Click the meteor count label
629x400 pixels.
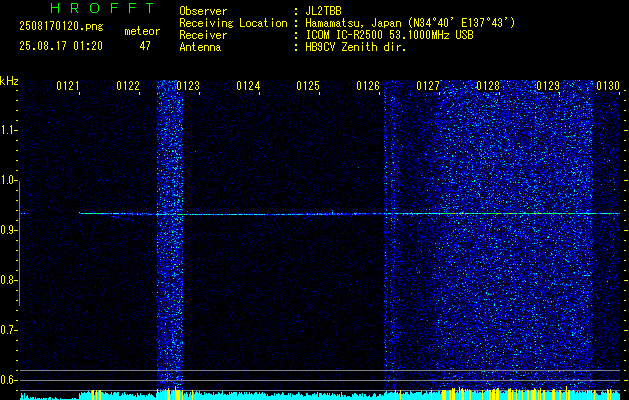pyautogui.click(x=142, y=31)
